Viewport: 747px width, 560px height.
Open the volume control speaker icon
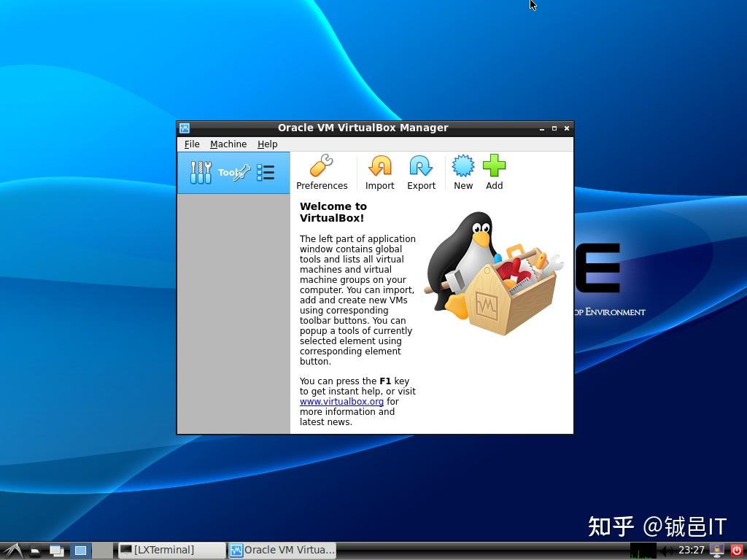(667, 550)
